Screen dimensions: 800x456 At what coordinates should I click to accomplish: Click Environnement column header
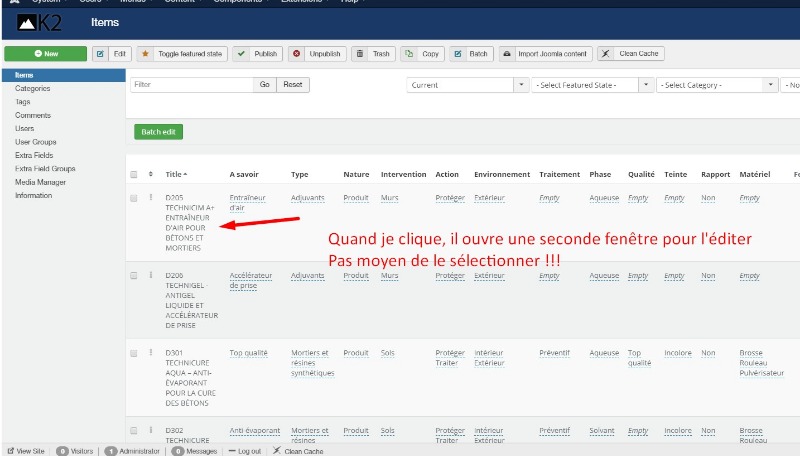tap(502, 174)
